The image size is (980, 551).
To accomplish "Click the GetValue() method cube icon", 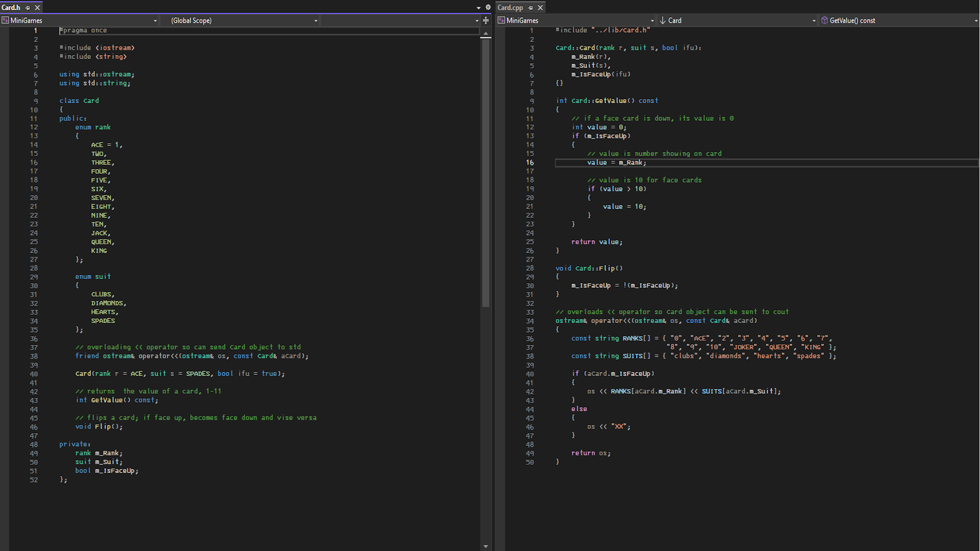I will coord(824,20).
